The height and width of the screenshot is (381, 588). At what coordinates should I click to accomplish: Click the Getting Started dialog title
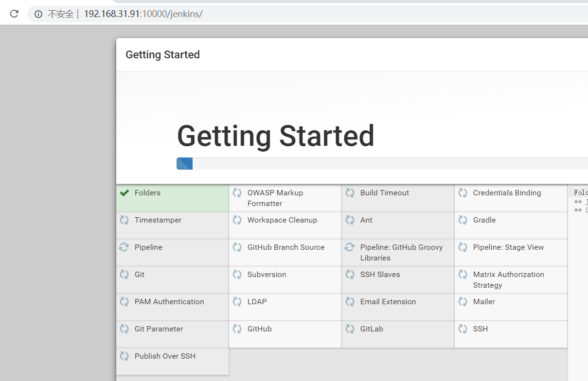click(162, 55)
